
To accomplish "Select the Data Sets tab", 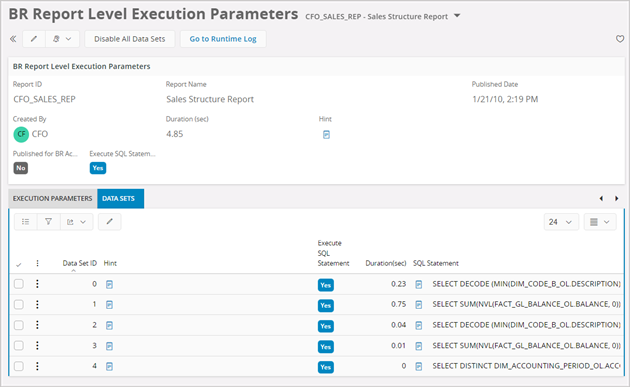I will pos(119,199).
